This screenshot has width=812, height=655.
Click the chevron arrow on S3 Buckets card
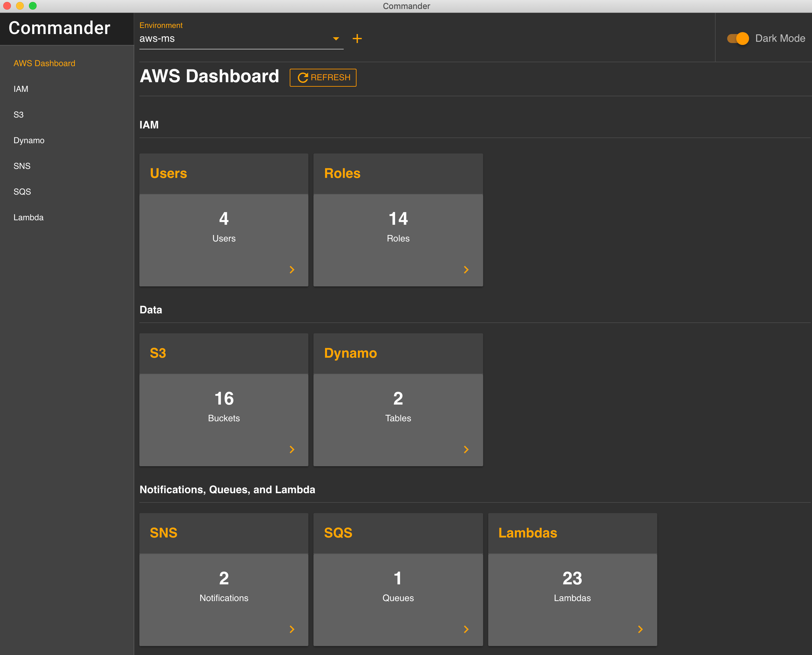coord(292,450)
